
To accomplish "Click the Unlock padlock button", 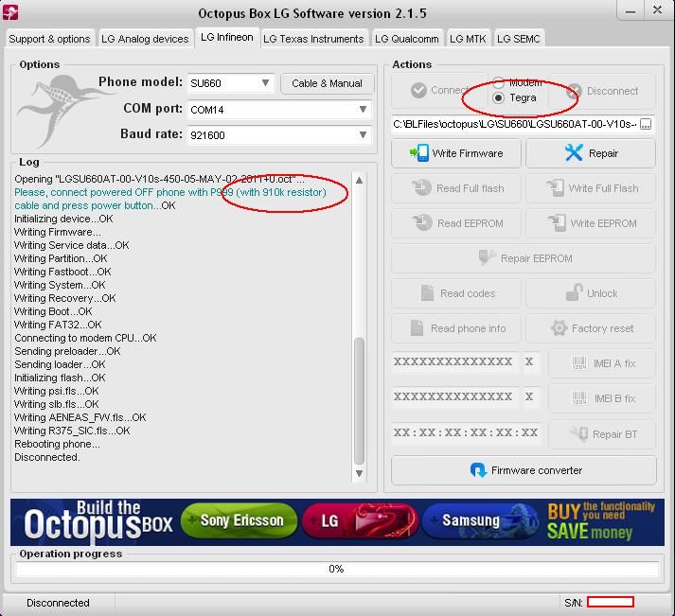I will 591,293.
